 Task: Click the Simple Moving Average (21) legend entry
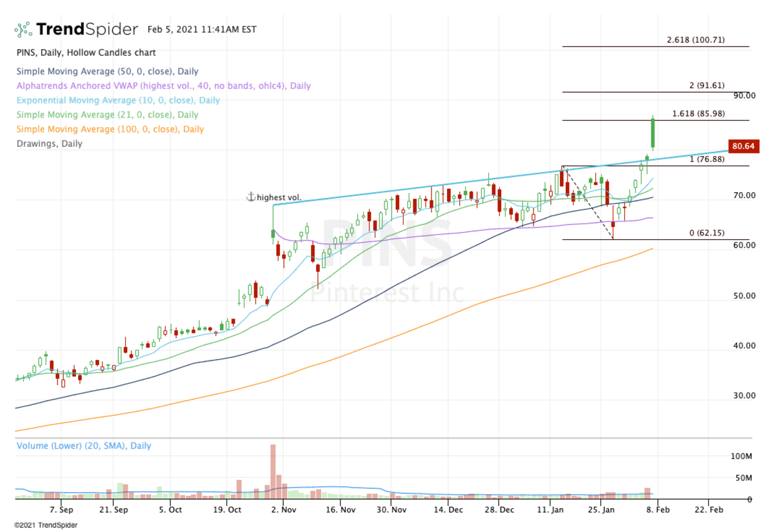(x=107, y=115)
